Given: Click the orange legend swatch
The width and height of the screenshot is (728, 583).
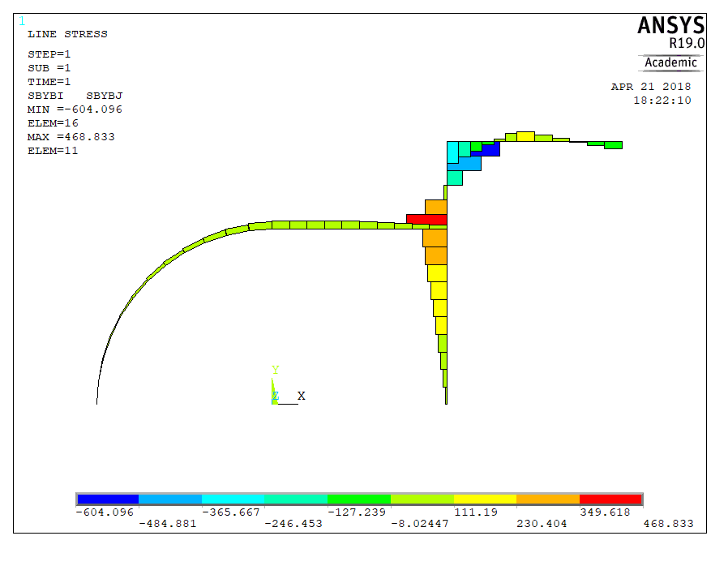Looking at the screenshot, I should click(x=548, y=499).
